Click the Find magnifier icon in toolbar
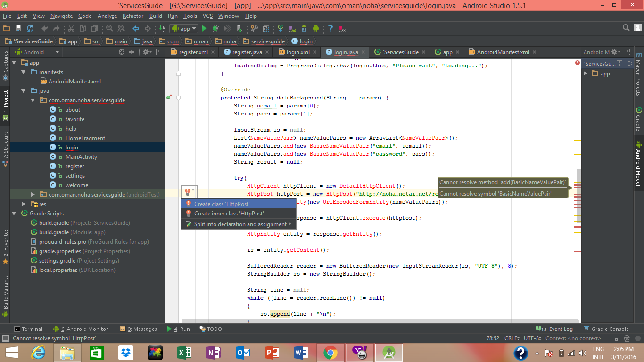Viewport: 644px width, 362px height. pos(109,29)
